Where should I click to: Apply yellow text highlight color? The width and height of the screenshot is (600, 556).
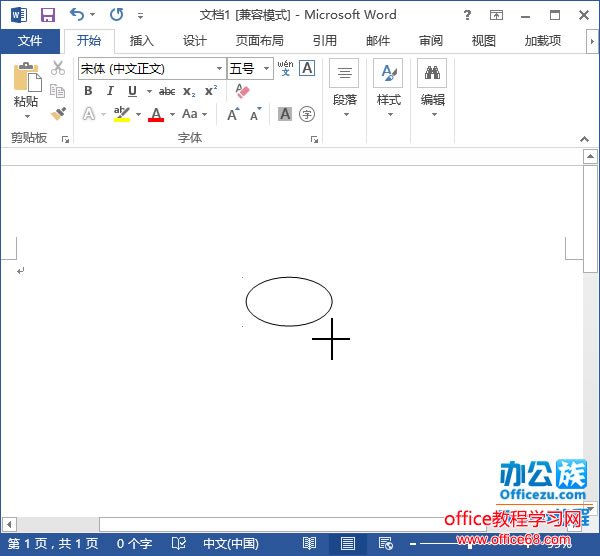click(x=122, y=114)
